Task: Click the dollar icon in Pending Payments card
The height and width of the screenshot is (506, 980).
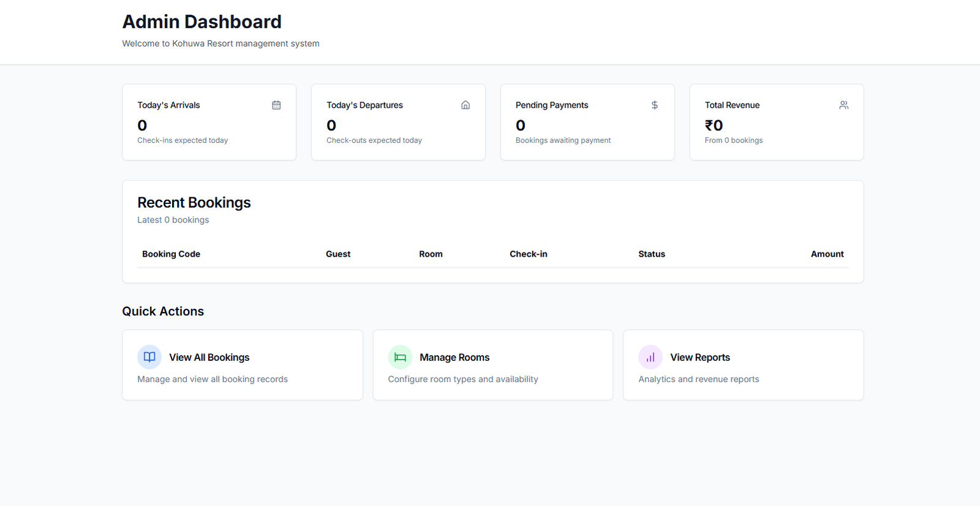Action: click(x=655, y=105)
